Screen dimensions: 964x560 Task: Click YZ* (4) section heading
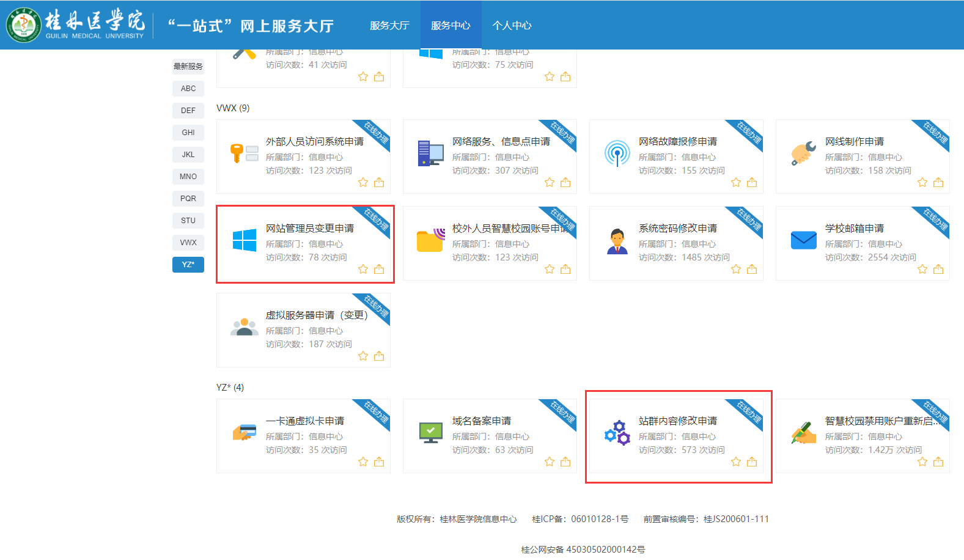(230, 388)
